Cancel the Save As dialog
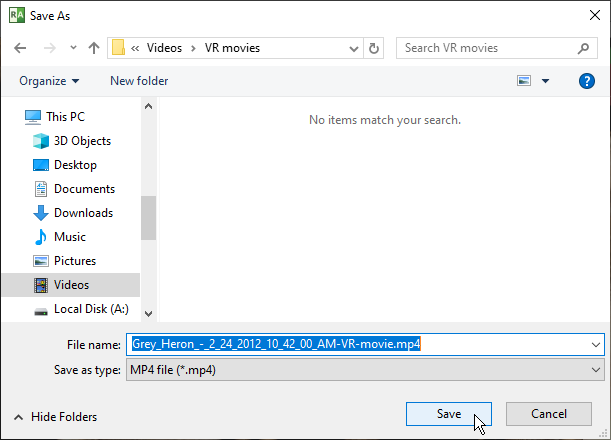 (x=548, y=414)
